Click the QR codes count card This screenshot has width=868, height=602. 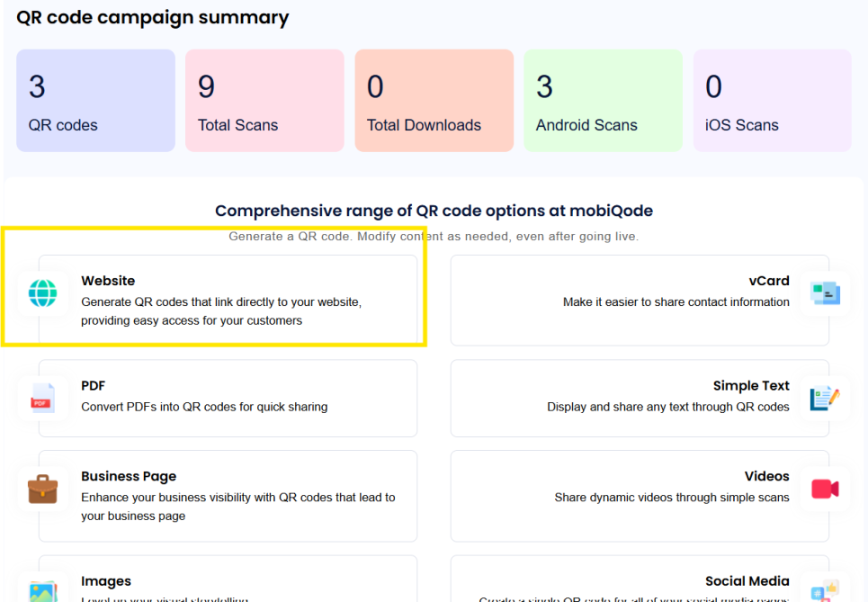click(95, 101)
